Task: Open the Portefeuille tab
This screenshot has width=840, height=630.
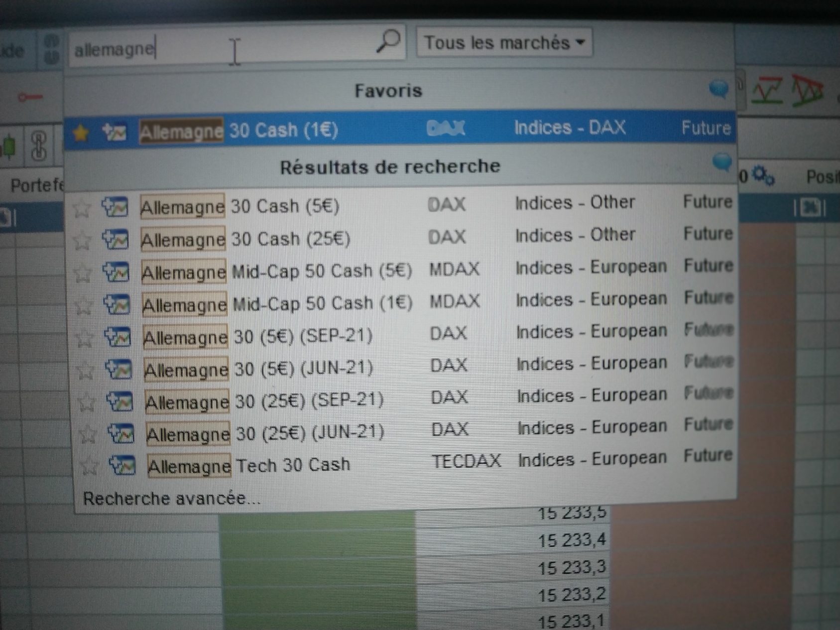Action: (x=37, y=186)
